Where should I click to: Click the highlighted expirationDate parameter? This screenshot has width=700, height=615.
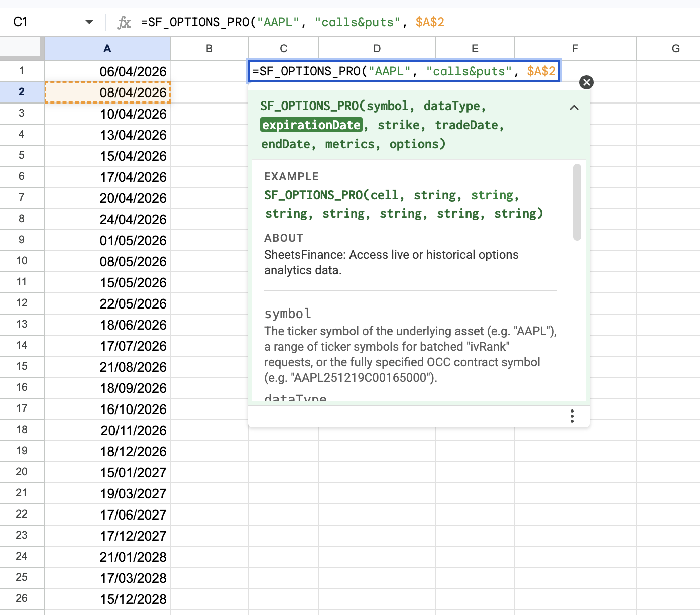pyautogui.click(x=311, y=125)
